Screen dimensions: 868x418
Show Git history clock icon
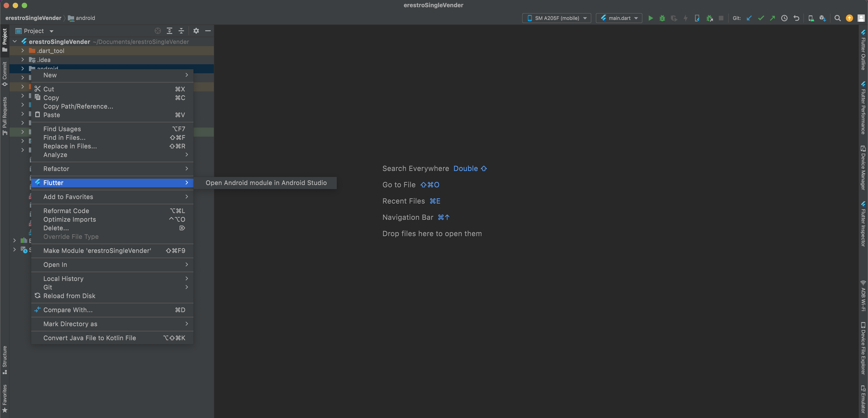pyautogui.click(x=784, y=18)
